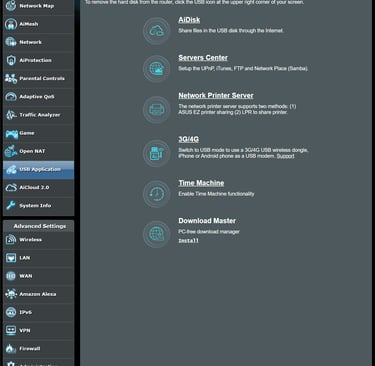Click the AiProtection shield icon

[11, 60]
